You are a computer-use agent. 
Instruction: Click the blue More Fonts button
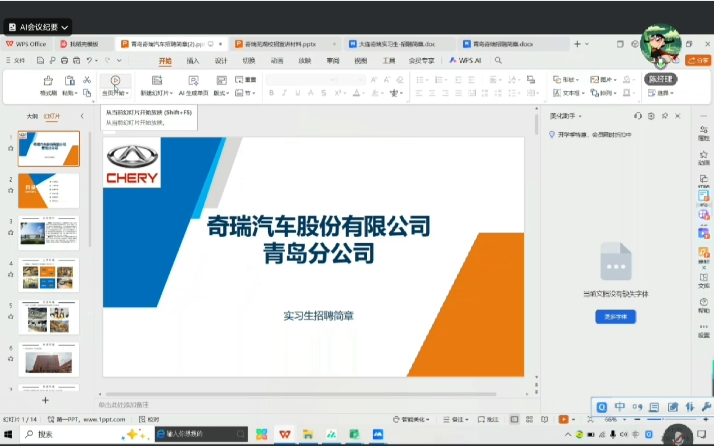[615, 316]
